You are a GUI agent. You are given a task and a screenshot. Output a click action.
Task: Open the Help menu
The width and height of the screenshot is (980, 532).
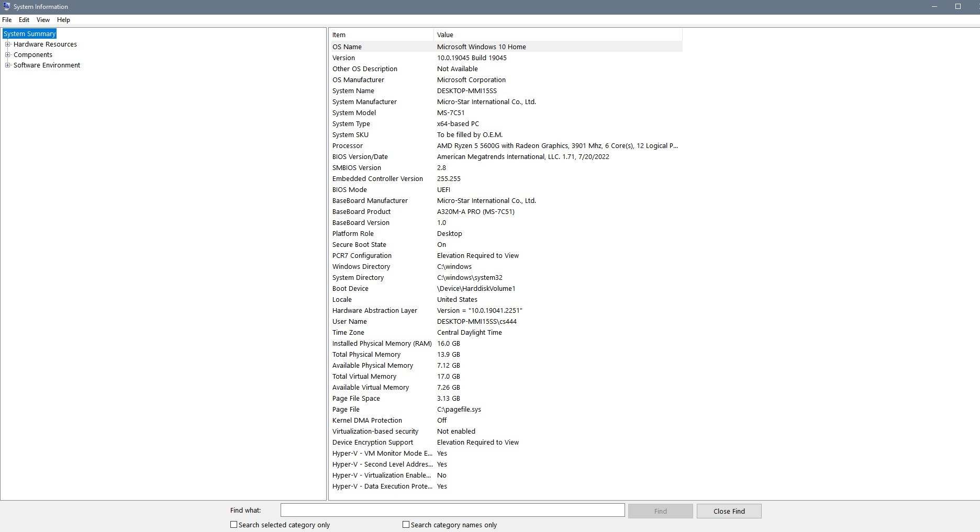pyautogui.click(x=63, y=20)
